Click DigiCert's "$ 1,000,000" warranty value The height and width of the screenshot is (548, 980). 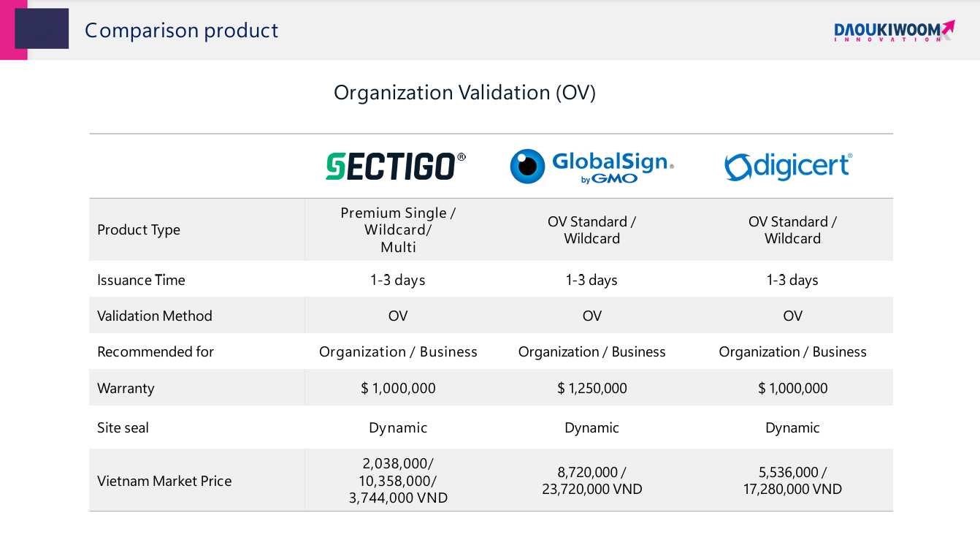coord(792,388)
